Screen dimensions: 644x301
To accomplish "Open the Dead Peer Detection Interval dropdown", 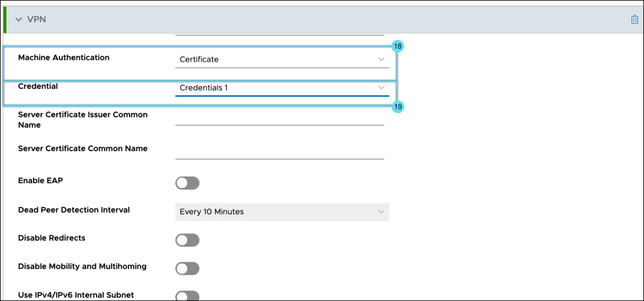I will tap(277, 212).
